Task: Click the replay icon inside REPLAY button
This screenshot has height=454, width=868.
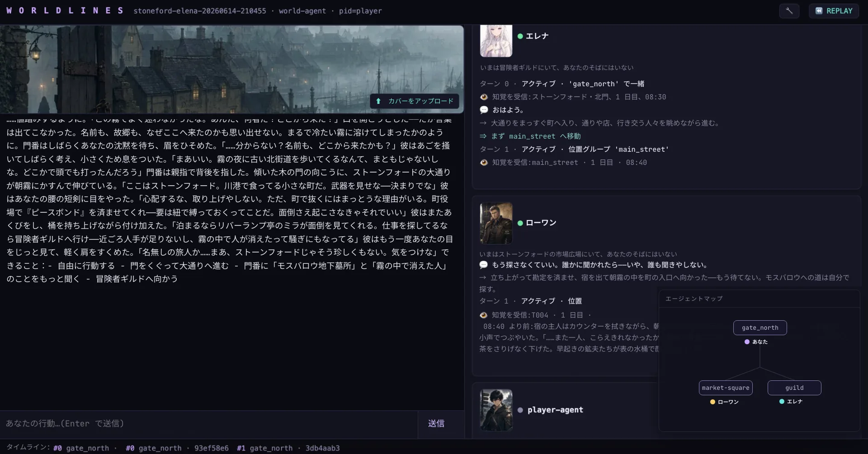Action: (819, 11)
